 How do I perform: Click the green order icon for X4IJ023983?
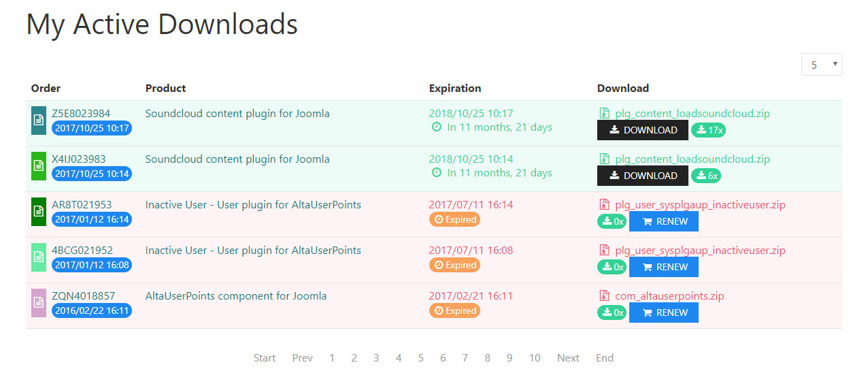tap(39, 166)
